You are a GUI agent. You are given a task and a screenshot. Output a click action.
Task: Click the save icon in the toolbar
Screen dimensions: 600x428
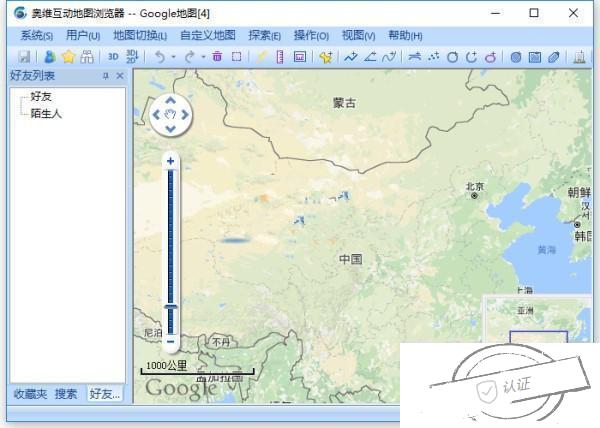tap(24, 57)
